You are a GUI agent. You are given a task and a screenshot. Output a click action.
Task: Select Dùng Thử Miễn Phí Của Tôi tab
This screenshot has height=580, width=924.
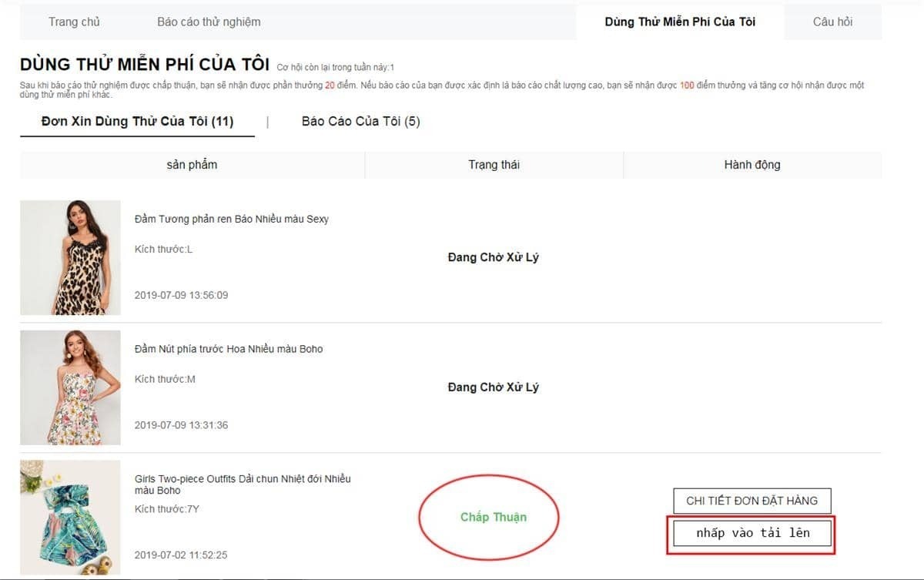680,22
